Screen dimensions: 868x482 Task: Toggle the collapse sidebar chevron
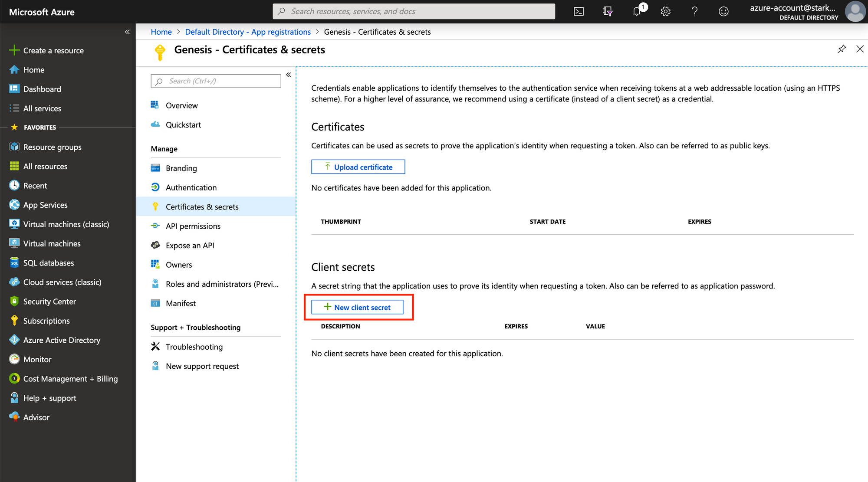click(x=127, y=32)
